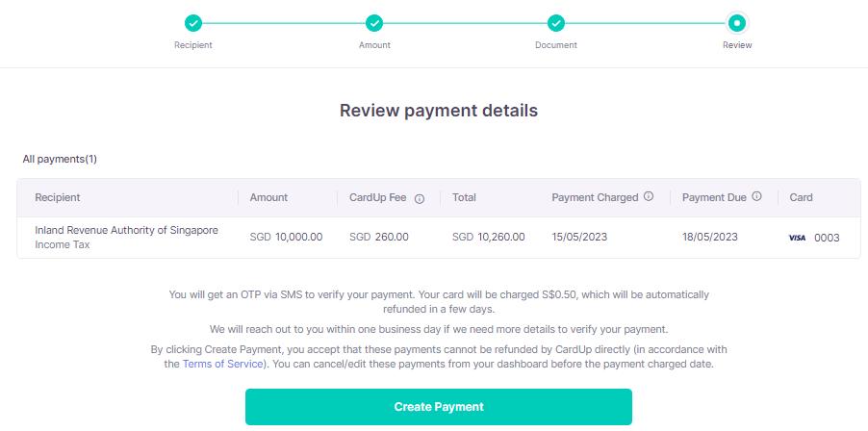Image resolution: width=868 pixels, height=431 pixels.
Task: Click the Income Tax payment type text
Action: click(64, 245)
